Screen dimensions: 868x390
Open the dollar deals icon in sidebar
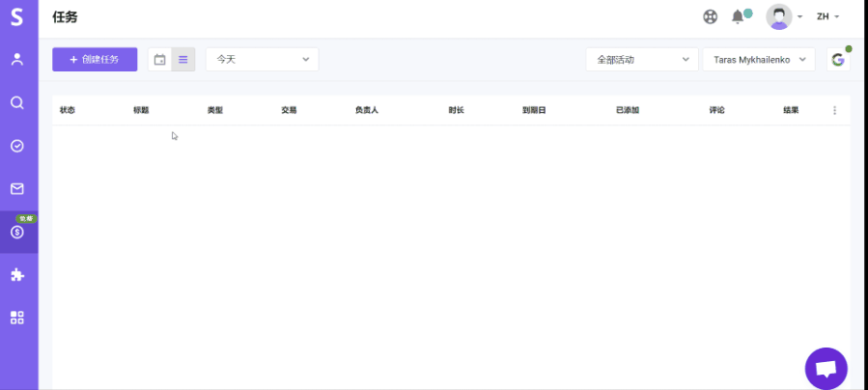point(17,233)
